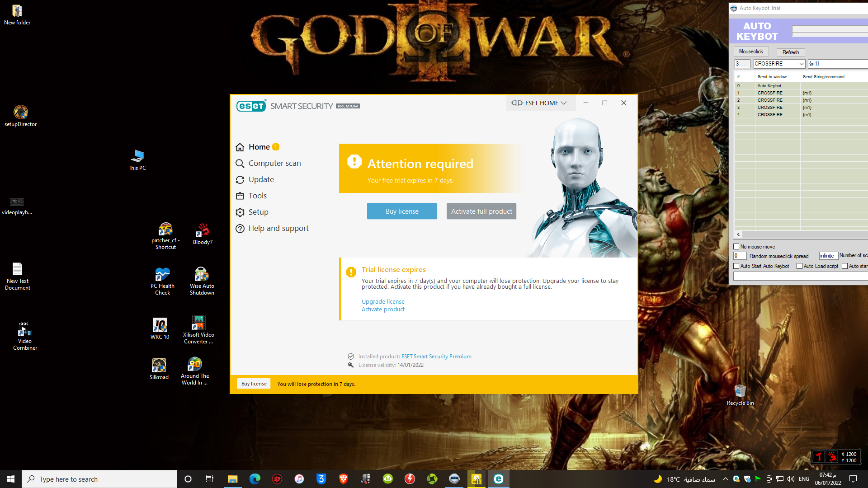Click Buy license in yellow footer bar
This screenshot has width=868, height=488.
pyautogui.click(x=254, y=384)
